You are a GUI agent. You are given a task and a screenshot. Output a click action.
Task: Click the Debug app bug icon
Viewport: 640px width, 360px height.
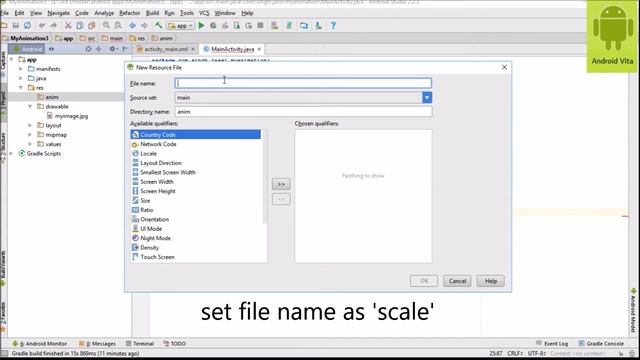pyautogui.click(x=213, y=26)
